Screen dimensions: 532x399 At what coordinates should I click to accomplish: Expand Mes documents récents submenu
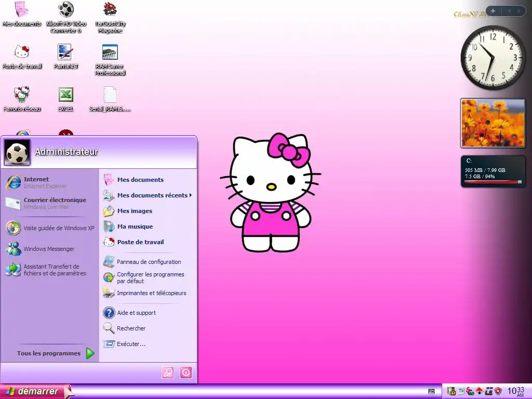[x=148, y=195]
